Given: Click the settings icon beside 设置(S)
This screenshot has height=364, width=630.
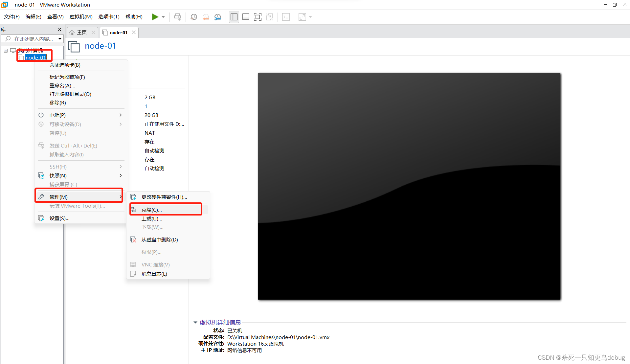Looking at the screenshot, I should pos(41,218).
